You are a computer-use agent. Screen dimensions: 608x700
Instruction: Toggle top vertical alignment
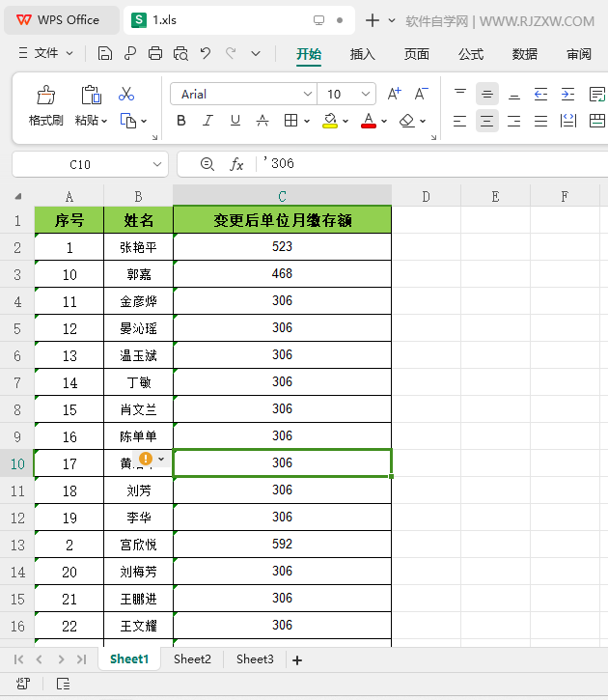460,95
